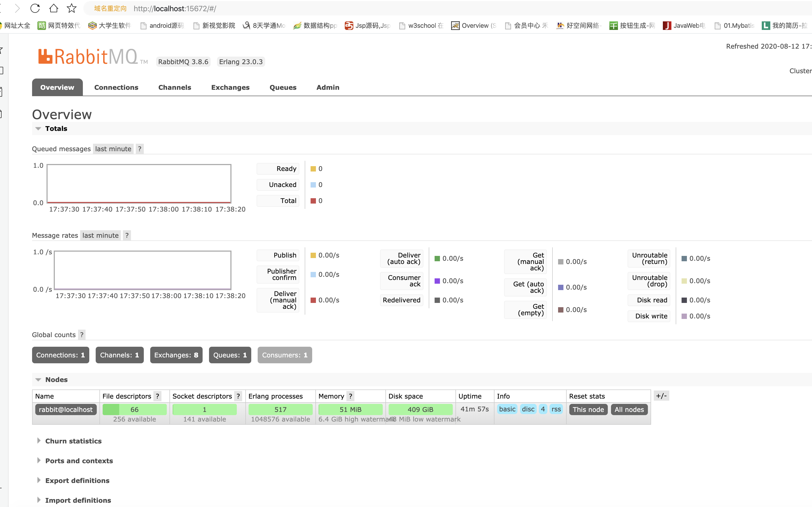This screenshot has height=507, width=812.
Task: Open the 我的简历 bookmark
Action: [x=784, y=25]
